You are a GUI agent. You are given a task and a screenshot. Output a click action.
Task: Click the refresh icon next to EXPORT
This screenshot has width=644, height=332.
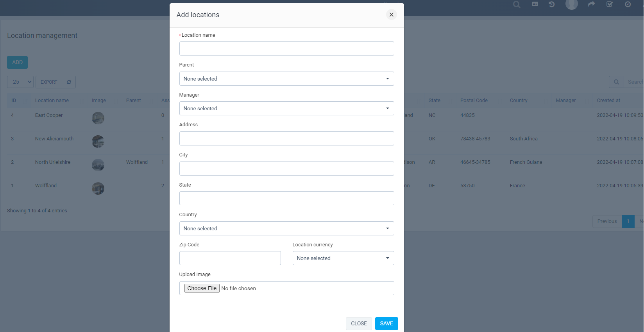tap(69, 82)
